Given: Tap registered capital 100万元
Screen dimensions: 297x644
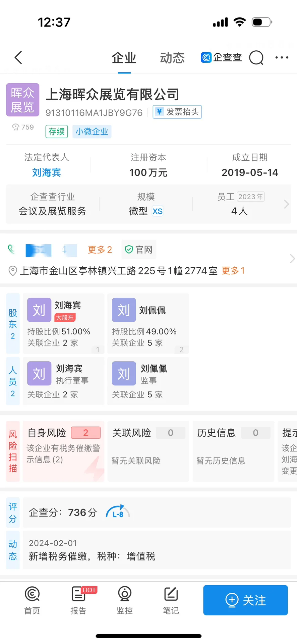Looking at the screenshot, I should [148, 172].
